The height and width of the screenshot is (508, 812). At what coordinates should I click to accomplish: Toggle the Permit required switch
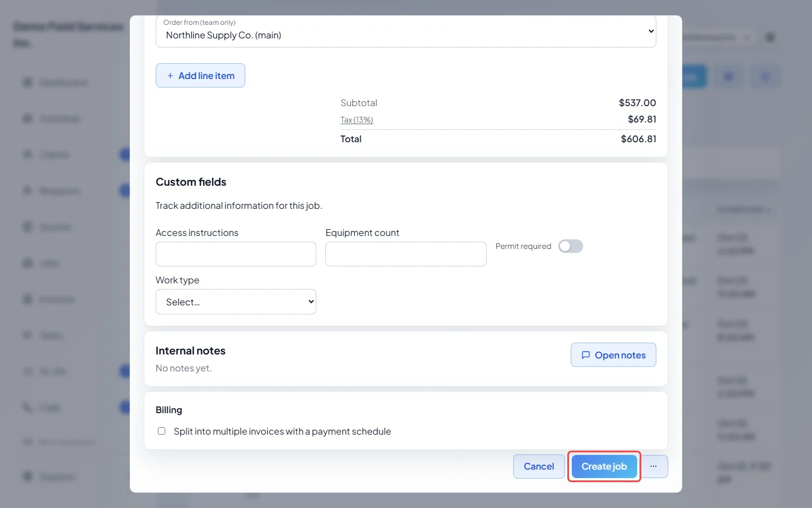571,246
